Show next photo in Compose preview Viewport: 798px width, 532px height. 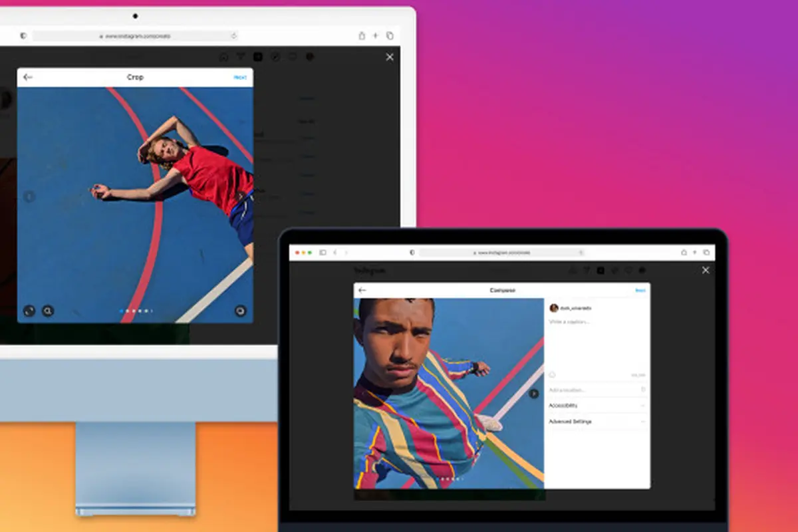(x=533, y=394)
